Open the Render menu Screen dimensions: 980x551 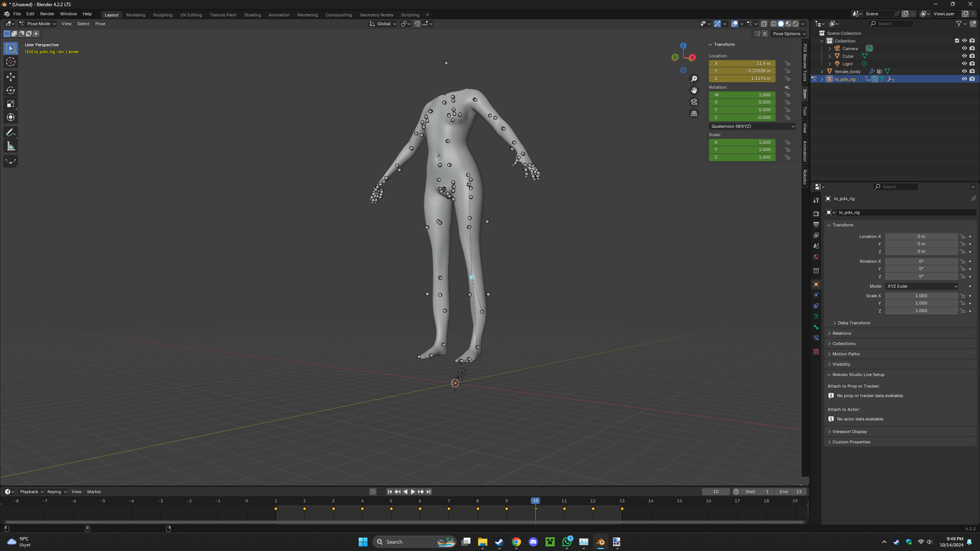pos(47,14)
